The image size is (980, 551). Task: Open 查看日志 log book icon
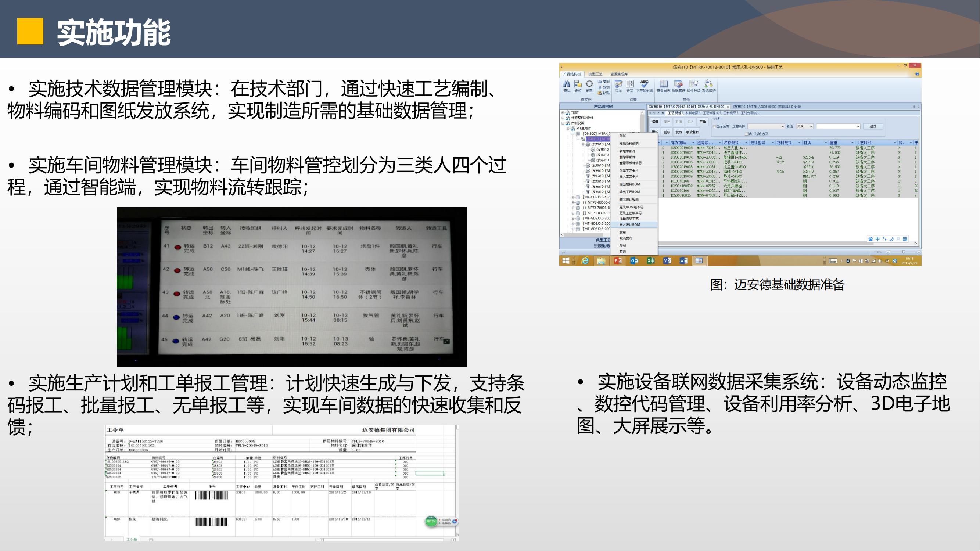pos(663,84)
